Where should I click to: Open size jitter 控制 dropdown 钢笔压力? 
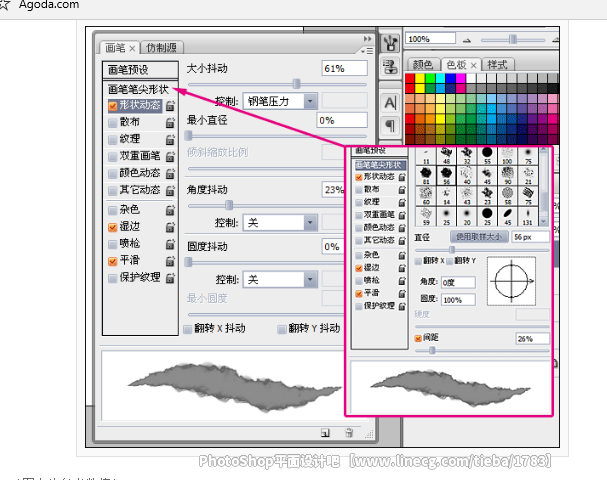click(x=280, y=101)
